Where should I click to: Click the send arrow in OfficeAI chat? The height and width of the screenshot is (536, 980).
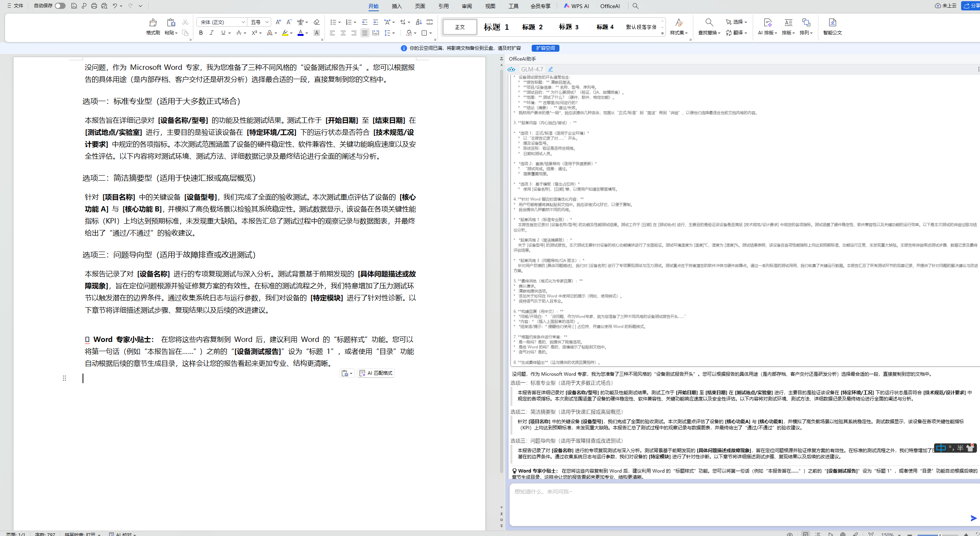tap(973, 518)
